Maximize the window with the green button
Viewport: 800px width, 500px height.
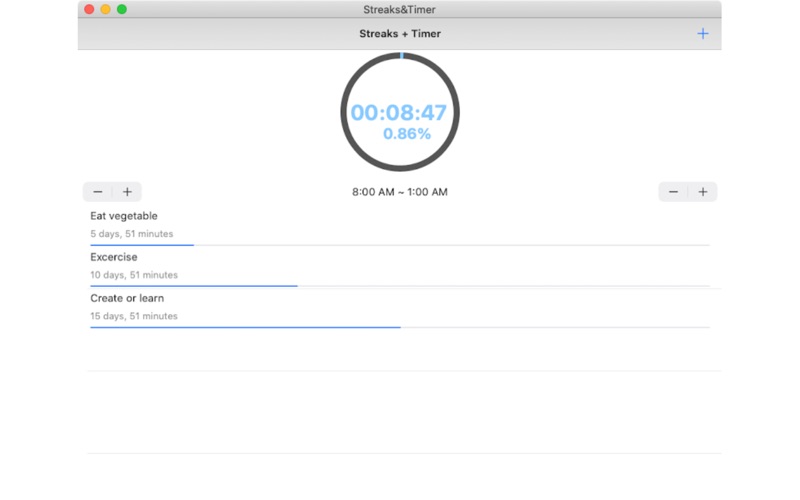tap(122, 9)
